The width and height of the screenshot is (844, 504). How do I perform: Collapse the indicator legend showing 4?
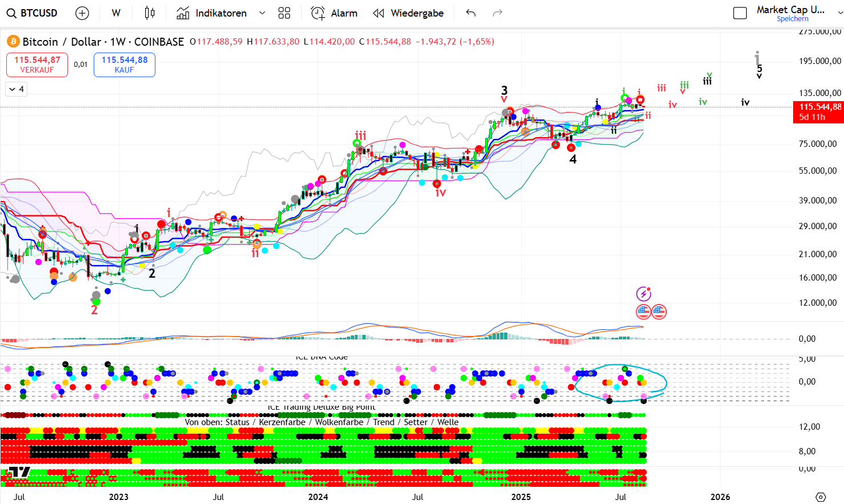click(x=17, y=89)
